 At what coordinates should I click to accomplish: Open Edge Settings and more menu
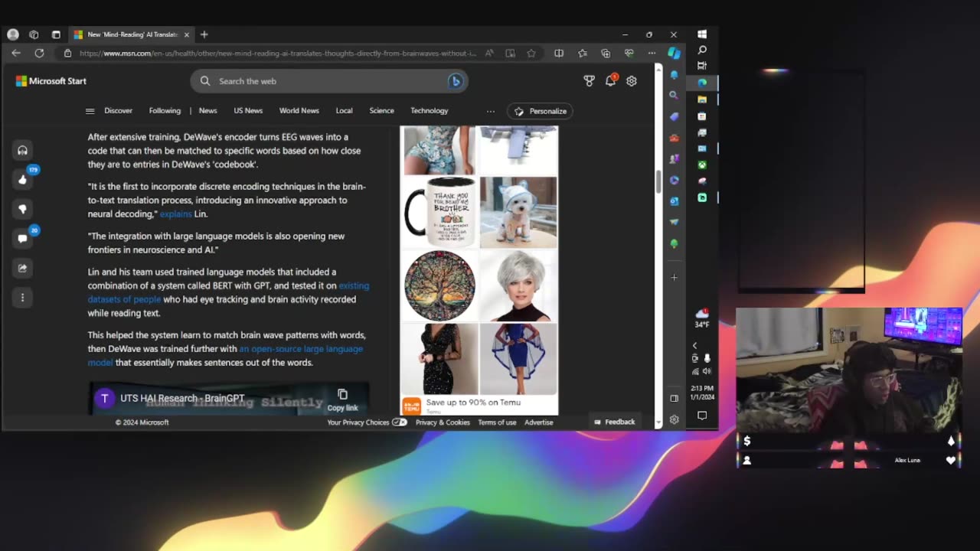(652, 54)
